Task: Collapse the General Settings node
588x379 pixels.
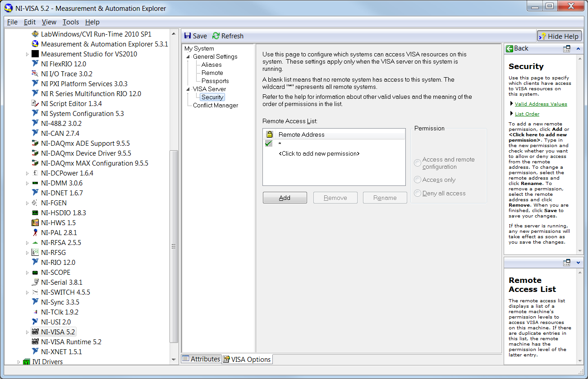Action: 188,57
